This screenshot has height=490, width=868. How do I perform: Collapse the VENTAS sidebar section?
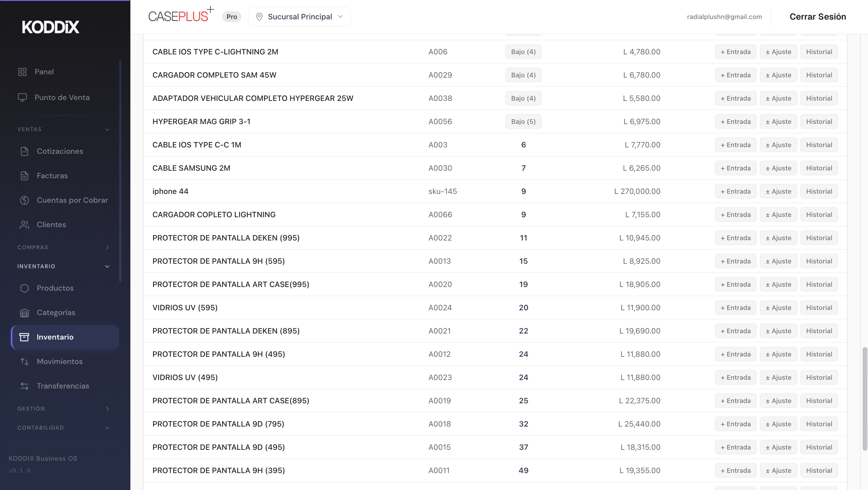[x=107, y=130]
